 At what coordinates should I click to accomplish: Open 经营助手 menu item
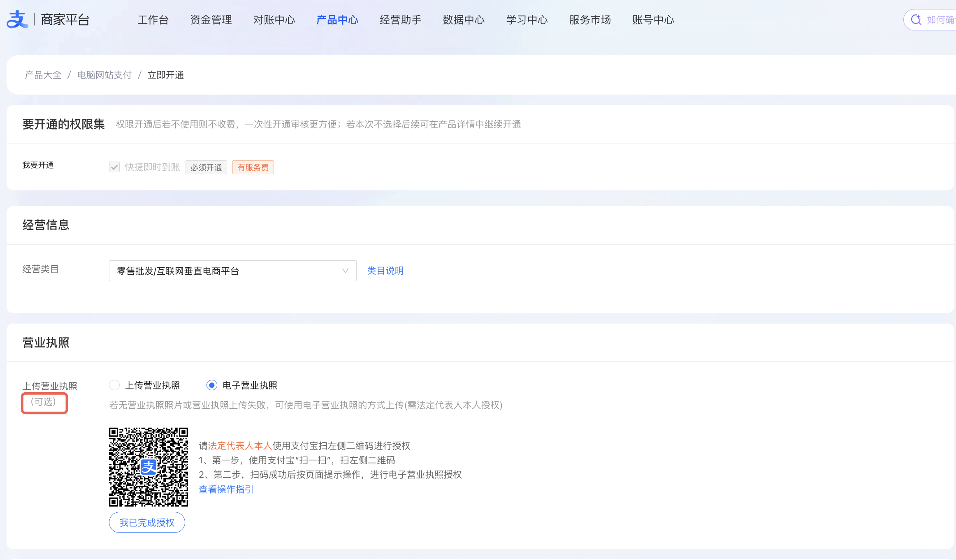(x=401, y=20)
